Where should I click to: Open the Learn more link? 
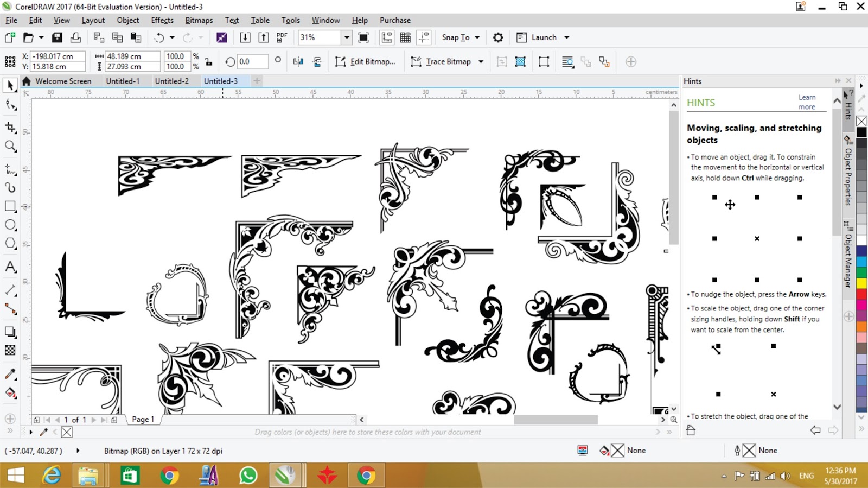click(x=807, y=102)
